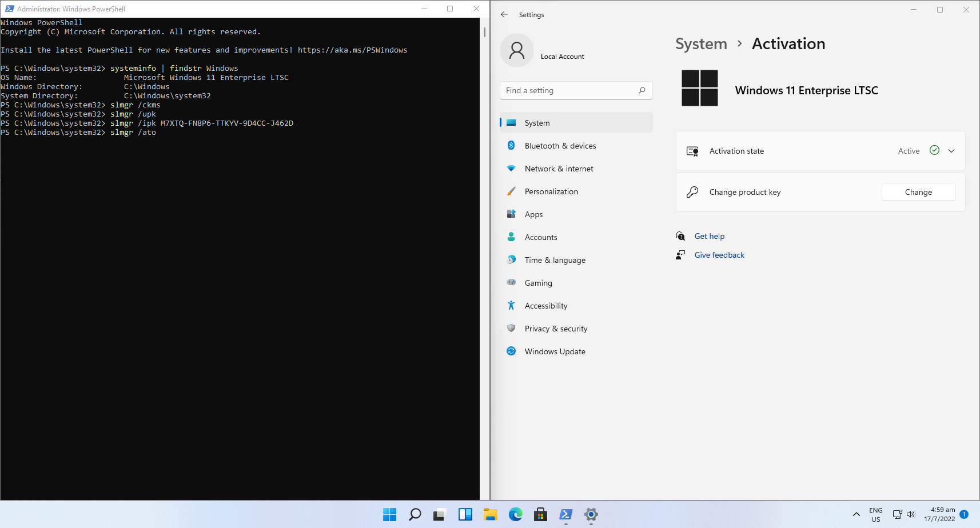Open Bluetooth & devices settings
Image resolution: width=980 pixels, height=528 pixels.
[576, 146]
